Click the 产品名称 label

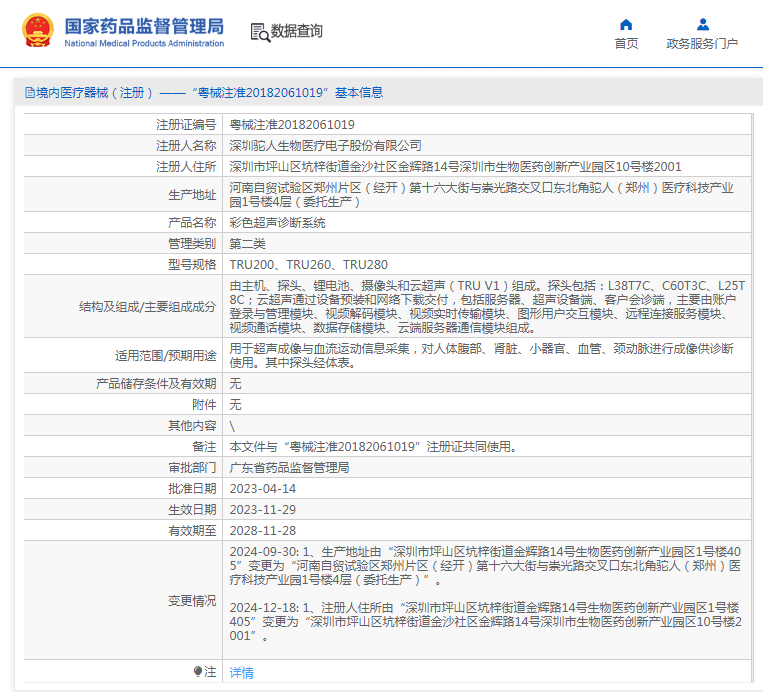click(192, 223)
